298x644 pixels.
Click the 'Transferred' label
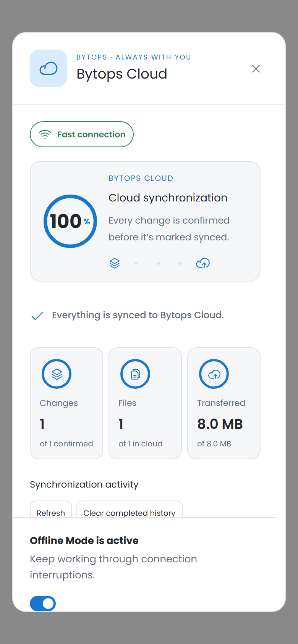click(221, 403)
